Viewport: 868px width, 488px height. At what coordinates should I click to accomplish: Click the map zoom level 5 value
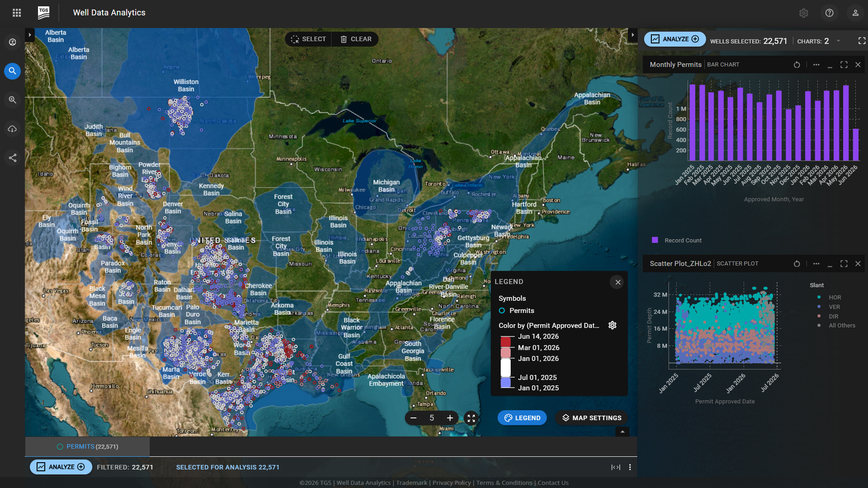(432, 418)
